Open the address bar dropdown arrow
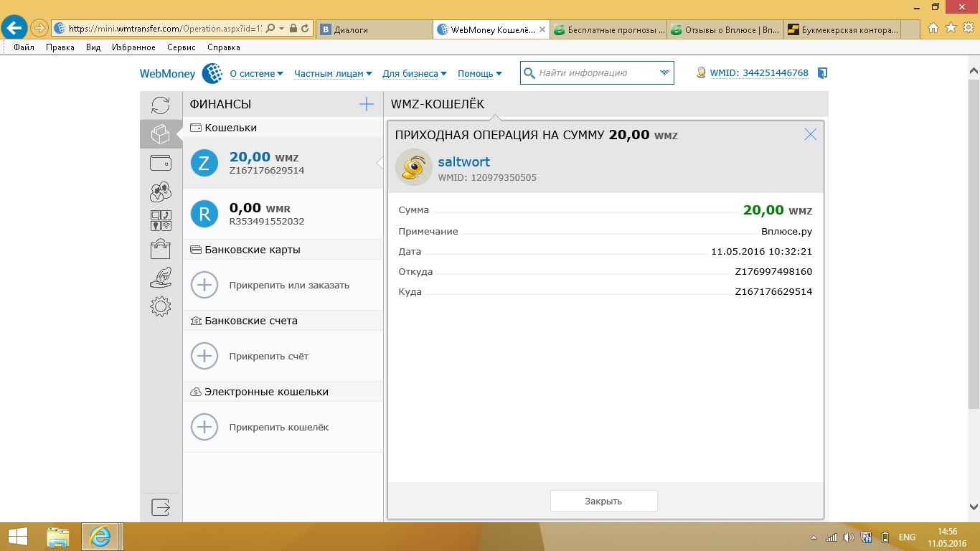 (282, 29)
